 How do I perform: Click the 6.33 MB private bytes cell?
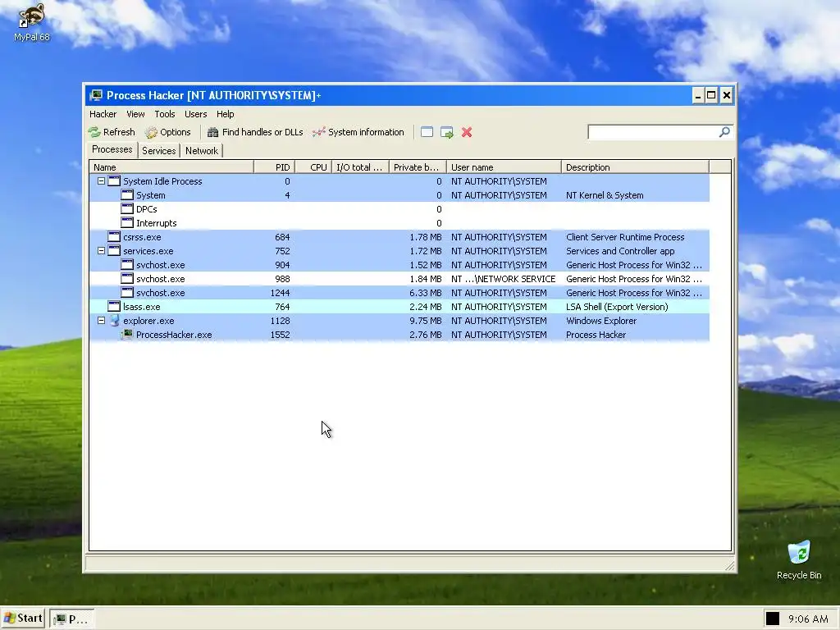point(426,293)
